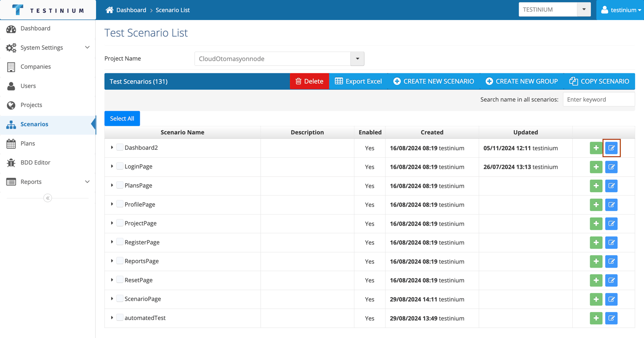Edit the automatedTest scenario
This screenshot has width=644, height=338.
point(611,318)
